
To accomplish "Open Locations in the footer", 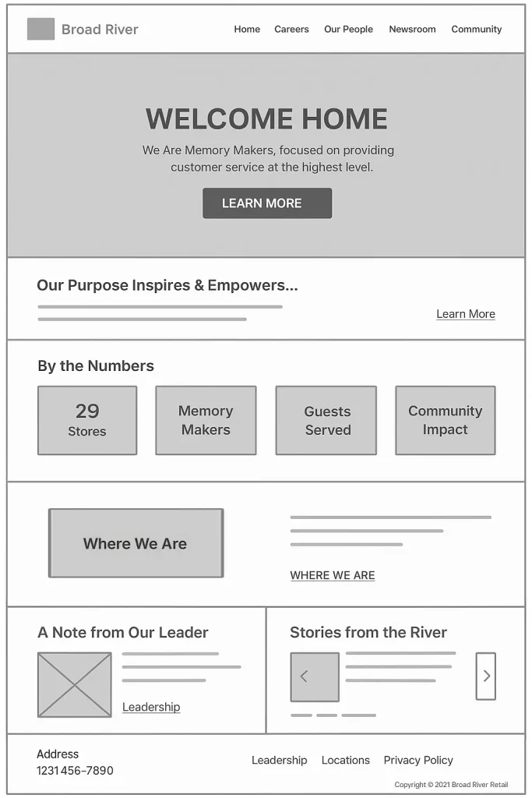I will 345,760.
